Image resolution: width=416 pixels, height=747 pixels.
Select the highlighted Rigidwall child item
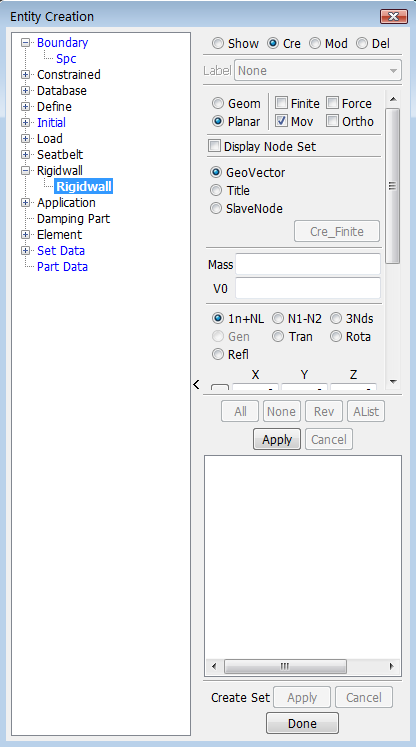(x=84, y=187)
